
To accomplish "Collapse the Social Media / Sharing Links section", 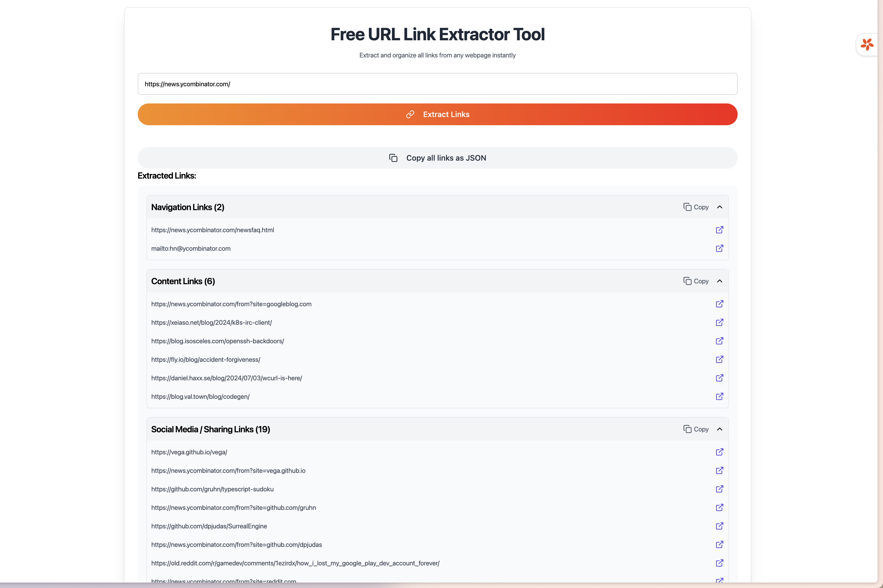I will [719, 429].
